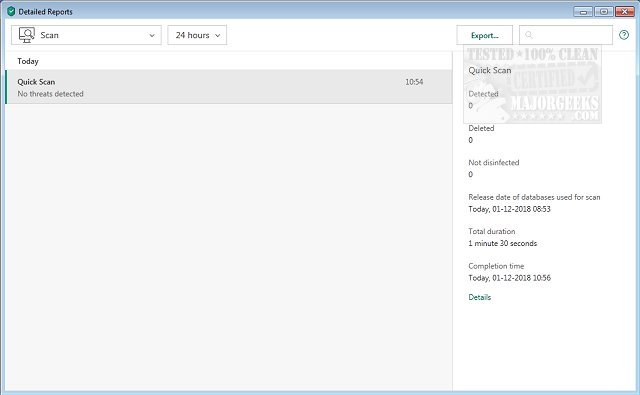Click the Total duration label
This screenshot has width=640, height=395.
point(491,231)
